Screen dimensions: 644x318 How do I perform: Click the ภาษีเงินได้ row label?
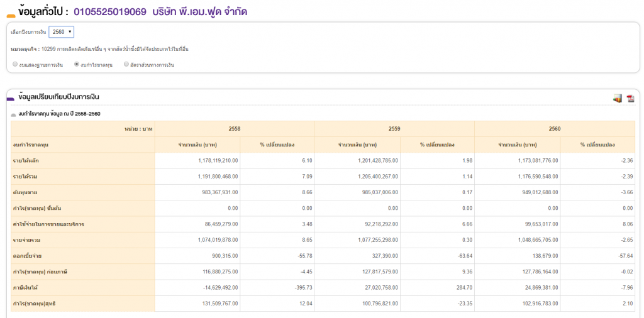coord(25,288)
